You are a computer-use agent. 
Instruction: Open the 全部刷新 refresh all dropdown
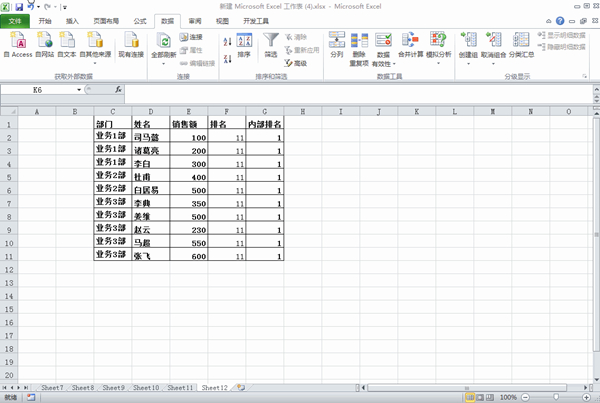163,63
